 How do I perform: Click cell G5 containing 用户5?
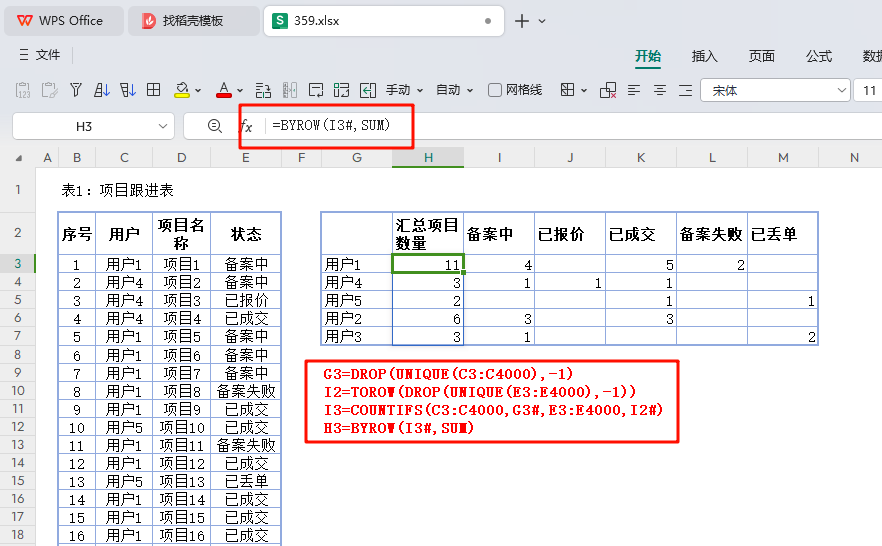tap(357, 300)
